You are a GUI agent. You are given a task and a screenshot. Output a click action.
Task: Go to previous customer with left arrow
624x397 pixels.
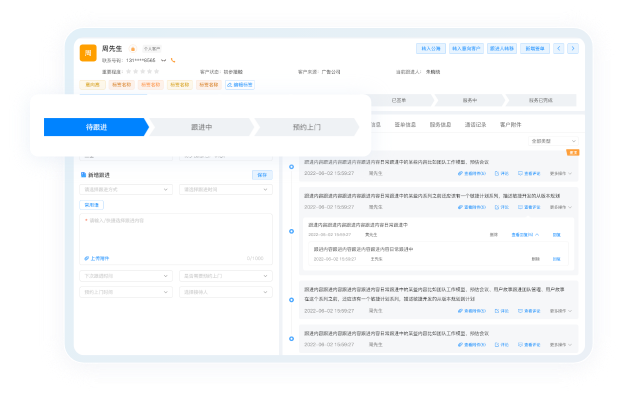click(x=559, y=49)
